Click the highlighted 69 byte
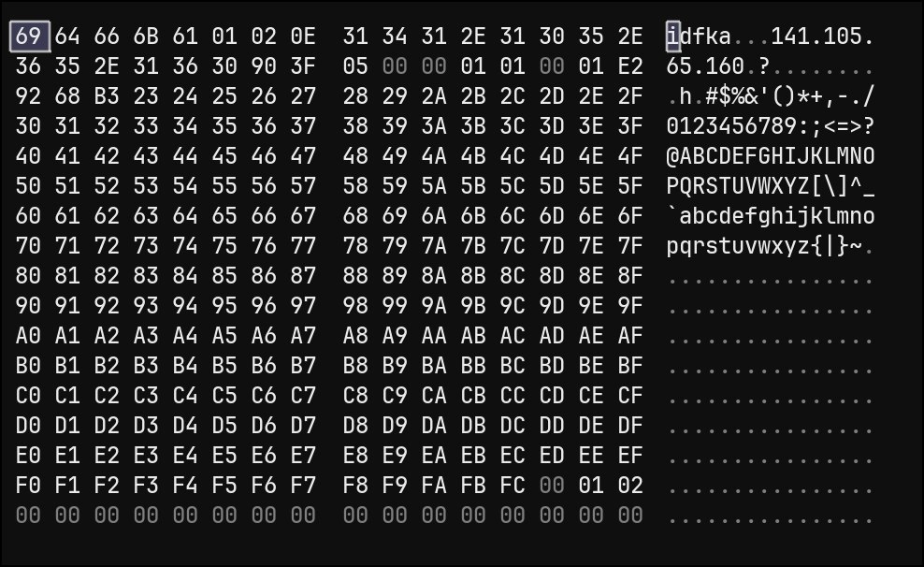924x567 pixels. tap(29, 37)
